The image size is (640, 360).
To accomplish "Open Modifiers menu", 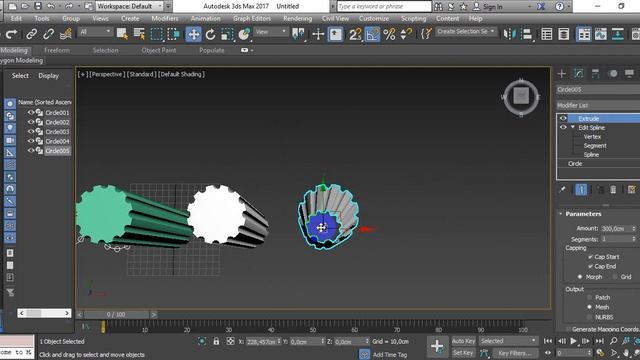I will tap(164, 18).
